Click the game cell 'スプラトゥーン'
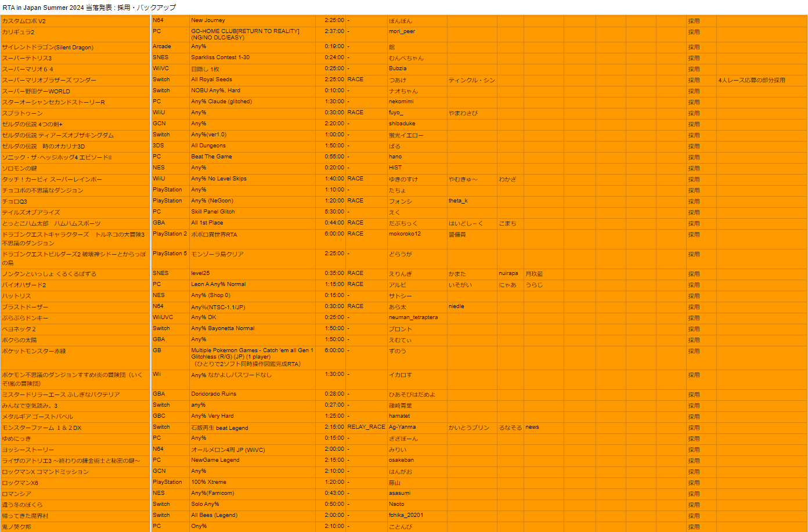 click(75, 114)
